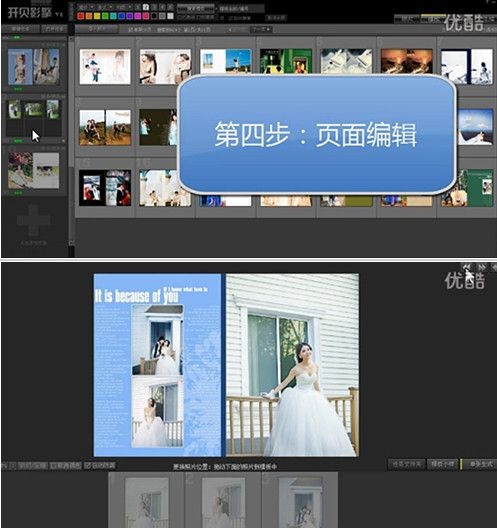The image size is (497, 528).
Task: Choose the purple color swatch
Action: coord(130,16)
